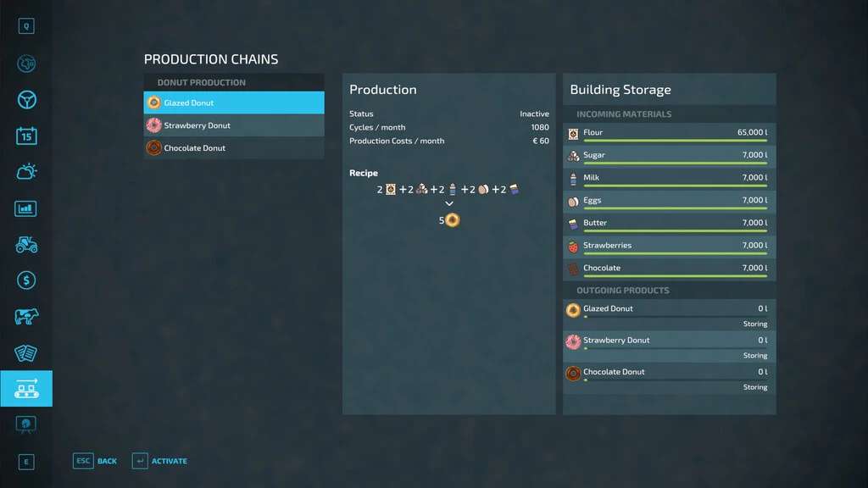Click the chevron arrow under the recipe
Image resolution: width=868 pixels, height=488 pixels.
[x=449, y=204]
